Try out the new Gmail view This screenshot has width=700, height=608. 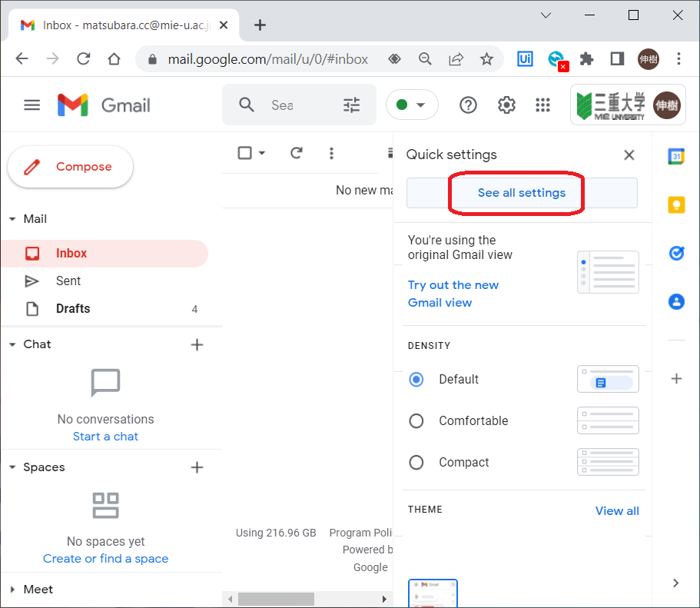[x=453, y=294]
